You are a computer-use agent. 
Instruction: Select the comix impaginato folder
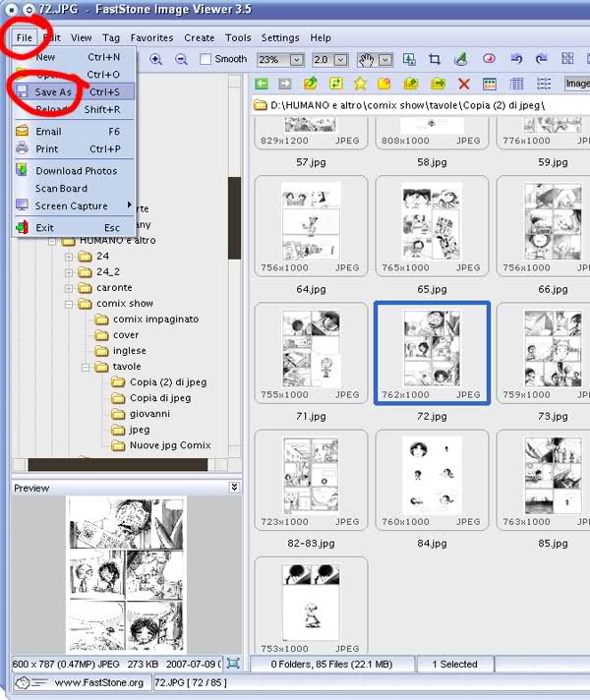tap(155, 320)
